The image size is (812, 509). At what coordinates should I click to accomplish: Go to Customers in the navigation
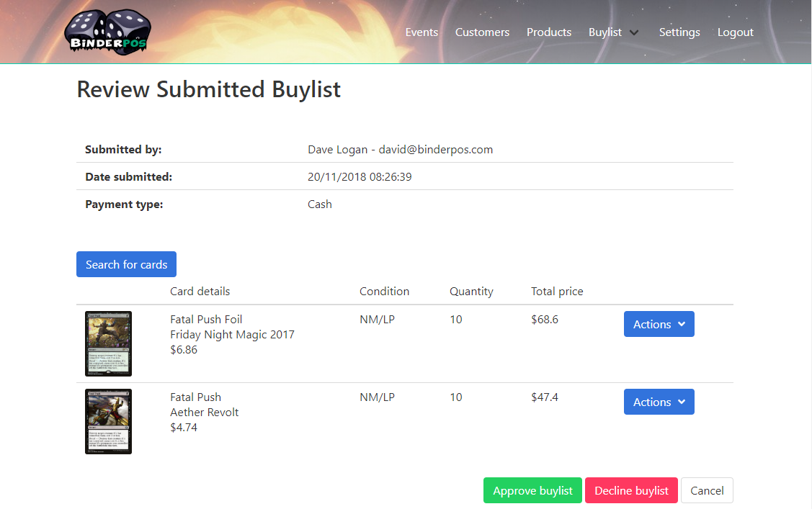tap(482, 32)
